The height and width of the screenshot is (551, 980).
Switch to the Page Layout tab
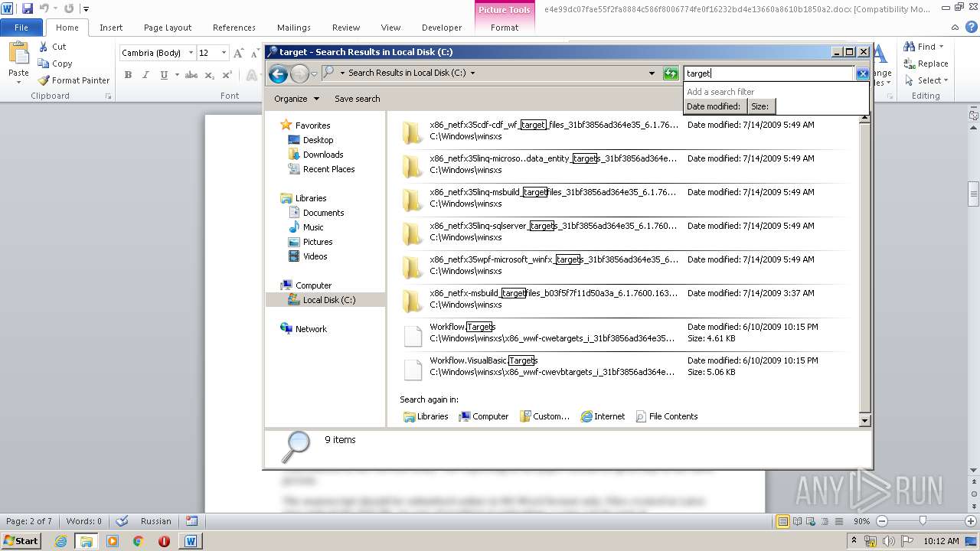tap(168, 28)
